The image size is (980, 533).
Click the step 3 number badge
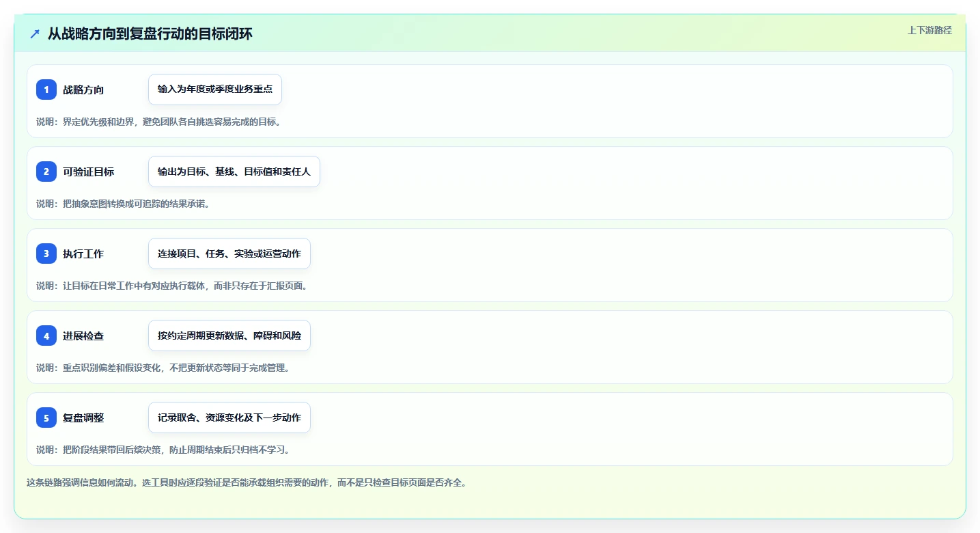[x=46, y=254]
